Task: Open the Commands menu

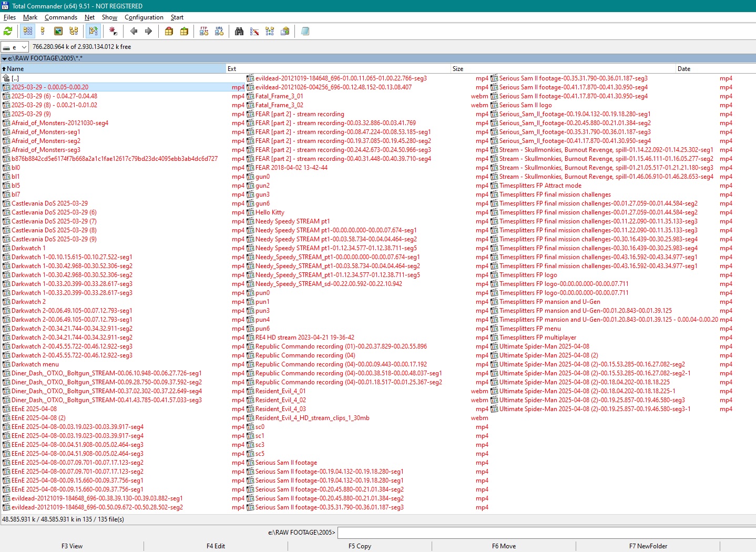Action: tap(61, 17)
